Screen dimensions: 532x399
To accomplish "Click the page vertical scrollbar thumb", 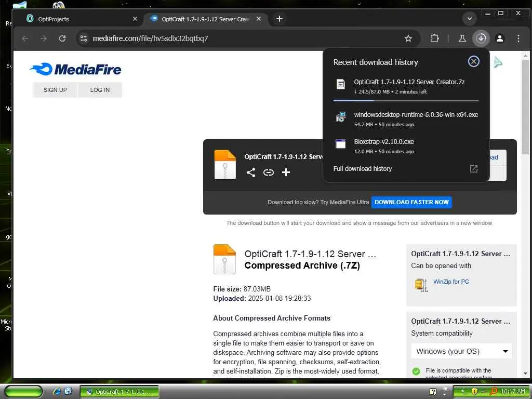I will pyautogui.click(x=525, y=107).
